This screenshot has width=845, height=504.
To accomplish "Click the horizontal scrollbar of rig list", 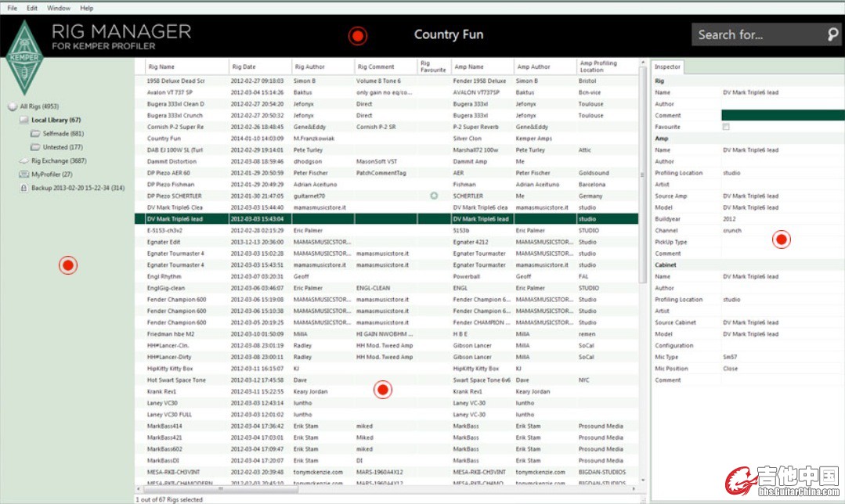I will (x=222, y=489).
